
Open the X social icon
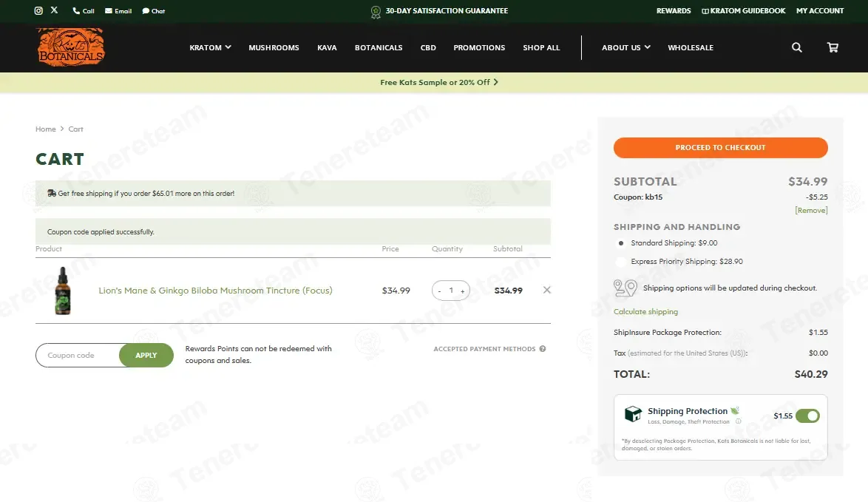54,10
